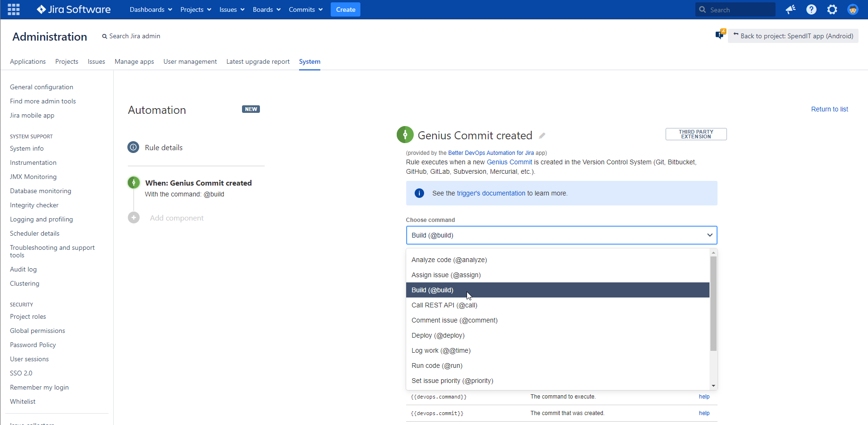
Task: Open Global permissions in sidebar
Action: pos(38,331)
